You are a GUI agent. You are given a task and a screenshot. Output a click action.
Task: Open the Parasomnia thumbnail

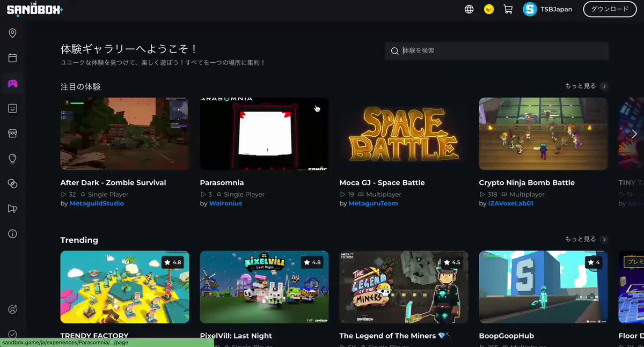click(264, 134)
